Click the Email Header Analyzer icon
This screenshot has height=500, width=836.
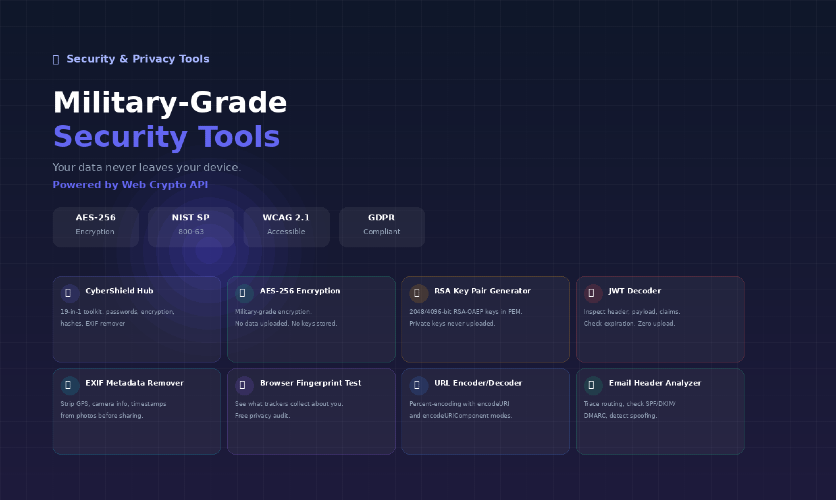(593, 385)
